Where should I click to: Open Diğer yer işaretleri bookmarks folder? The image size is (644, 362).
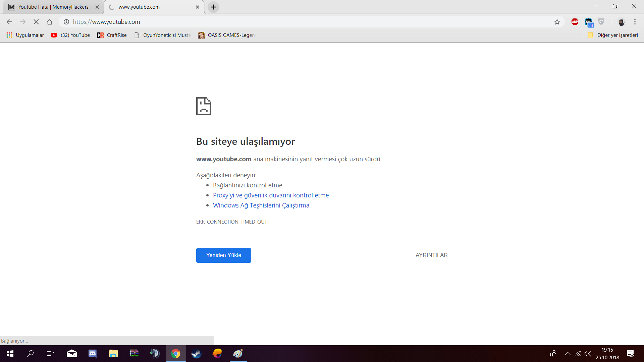(613, 35)
